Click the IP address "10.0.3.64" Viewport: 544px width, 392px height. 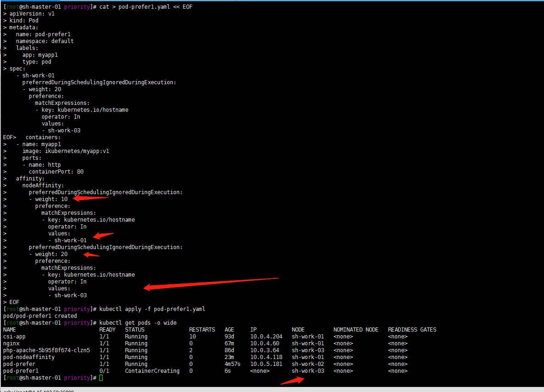pyautogui.click(x=265, y=350)
